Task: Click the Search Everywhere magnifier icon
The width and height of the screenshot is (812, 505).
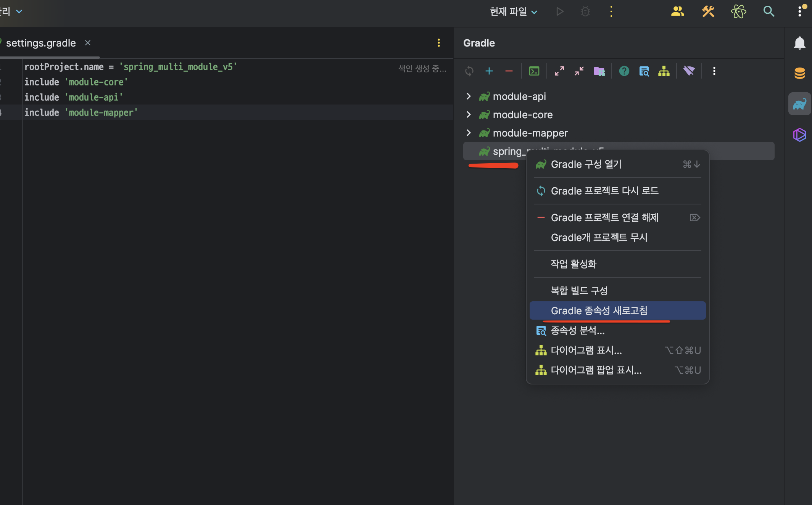Action: point(768,12)
